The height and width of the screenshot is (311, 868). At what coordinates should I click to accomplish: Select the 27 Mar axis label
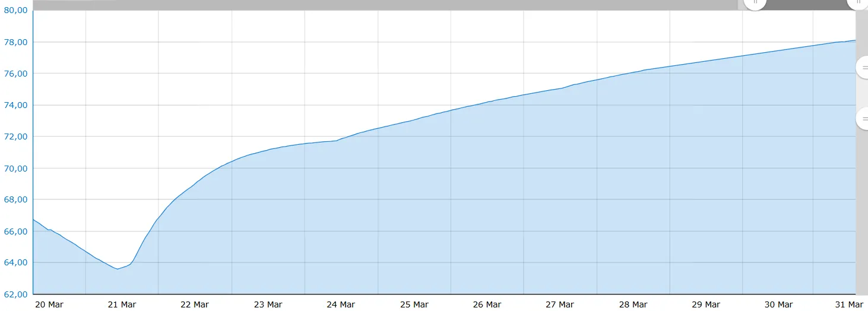(x=560, y=304)
